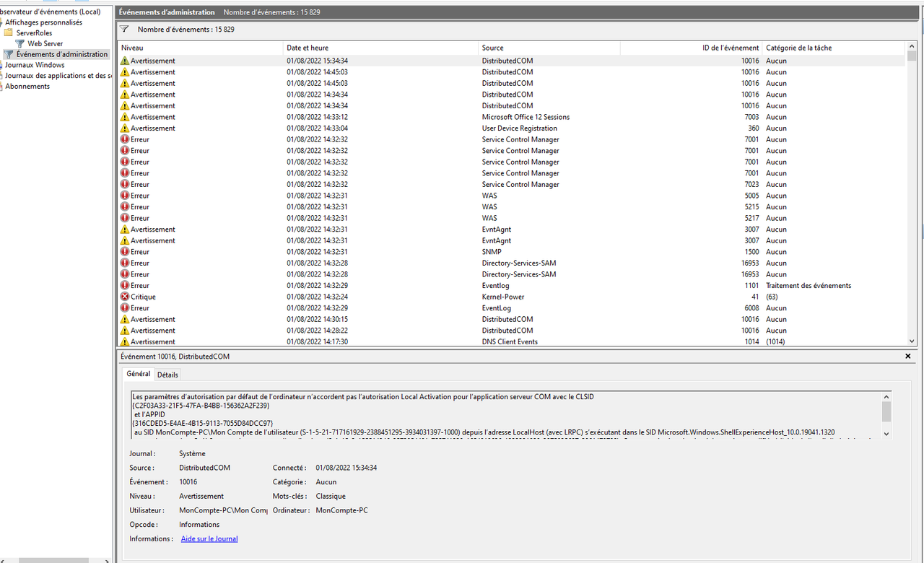The width and height of the screenshot is (924, 563).
Task: Sort by ID de l'événement column
Action: [691, 48]
